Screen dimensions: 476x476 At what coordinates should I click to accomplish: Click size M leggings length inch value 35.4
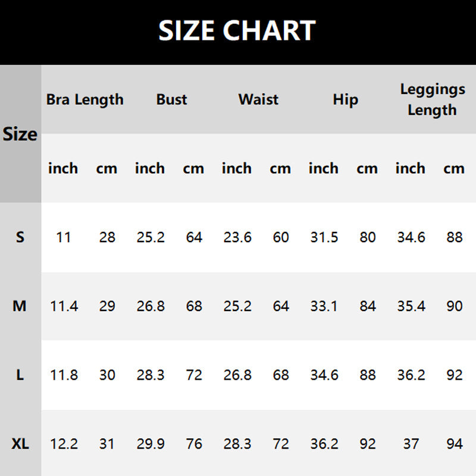(x=411, y=306)
